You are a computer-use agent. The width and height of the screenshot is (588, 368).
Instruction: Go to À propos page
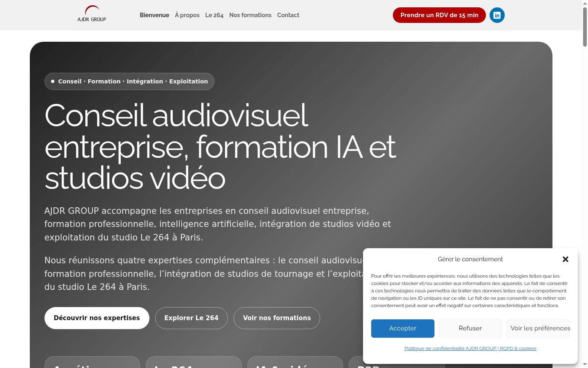pos(187,15)
